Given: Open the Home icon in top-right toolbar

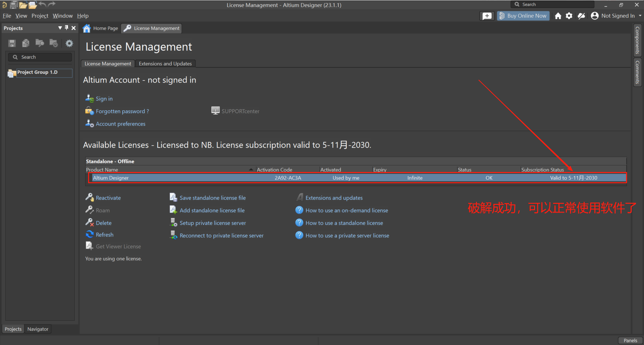Looking at the screenshot, I should tap(558, 16).
